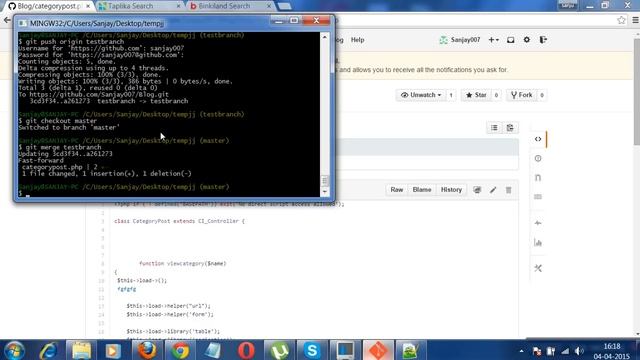This screenshot has height=360, width=640.
Task: Click the Blame button
Action: (x=422, y=190)
